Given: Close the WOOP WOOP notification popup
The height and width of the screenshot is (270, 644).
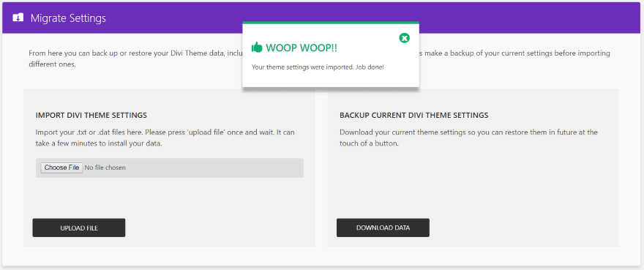Looking at the screenshot, I should [x=405, y=38].
